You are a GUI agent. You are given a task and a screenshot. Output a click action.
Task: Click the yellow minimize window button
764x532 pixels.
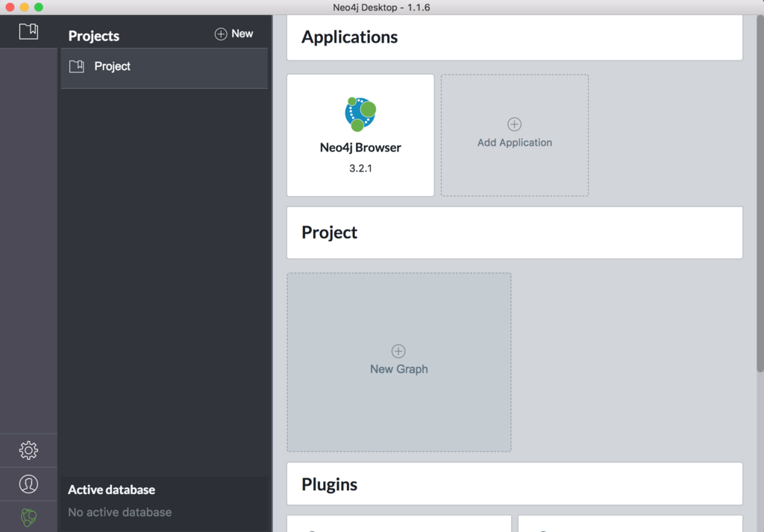point(25,7)
